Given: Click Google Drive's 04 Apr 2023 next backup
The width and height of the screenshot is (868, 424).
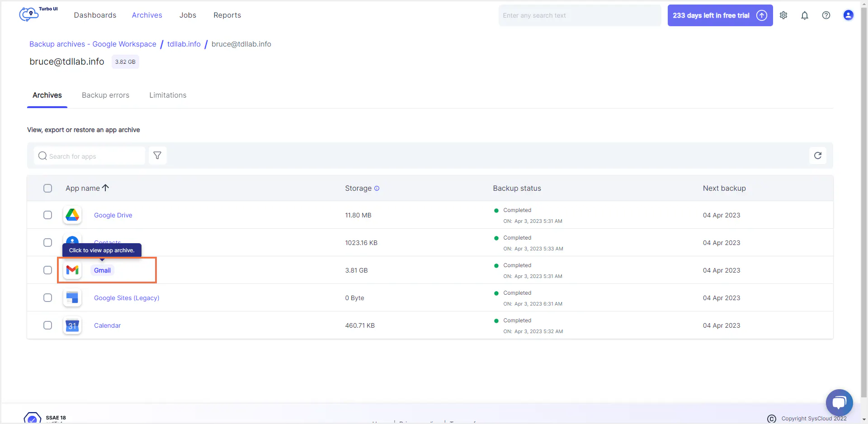Looking at the screenshot, I should [722, 215].
